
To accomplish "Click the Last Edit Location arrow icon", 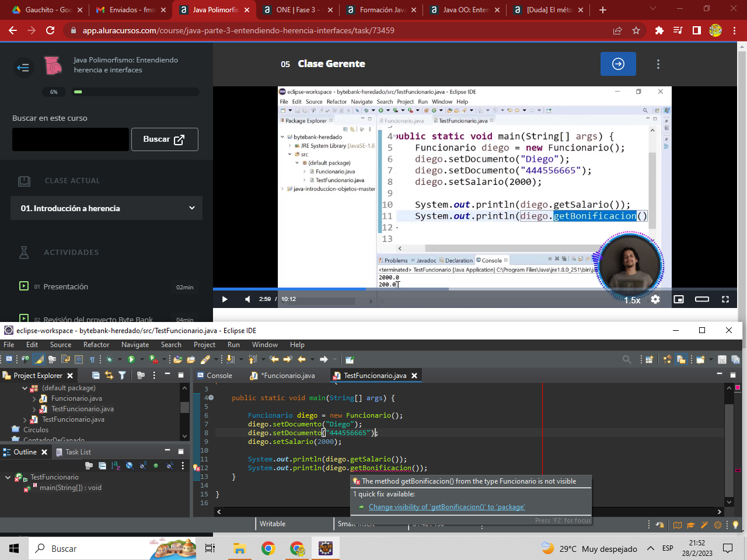I will click(x=274, y=359).
